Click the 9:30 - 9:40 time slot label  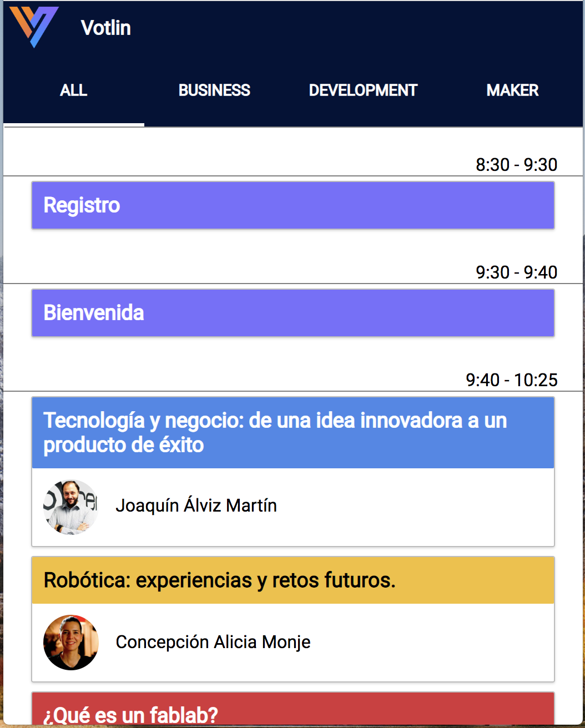[517, 272]
